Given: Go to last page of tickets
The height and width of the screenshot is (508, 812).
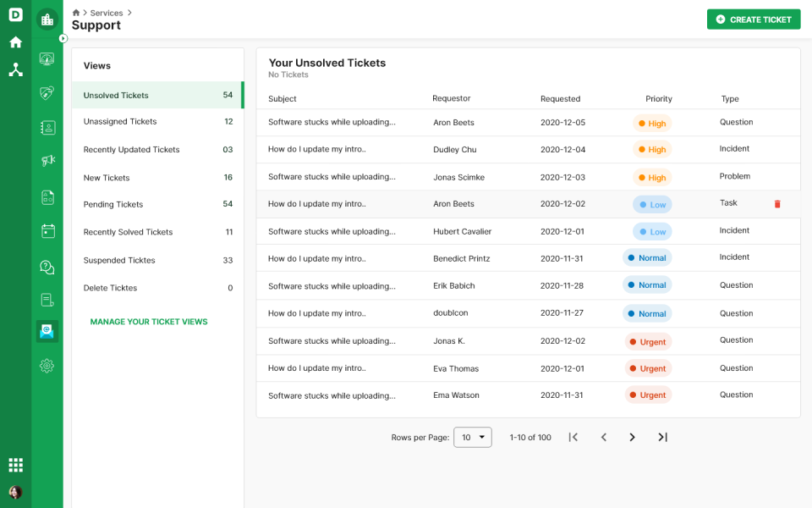Looking at the screenshot, I should point(662,437).
